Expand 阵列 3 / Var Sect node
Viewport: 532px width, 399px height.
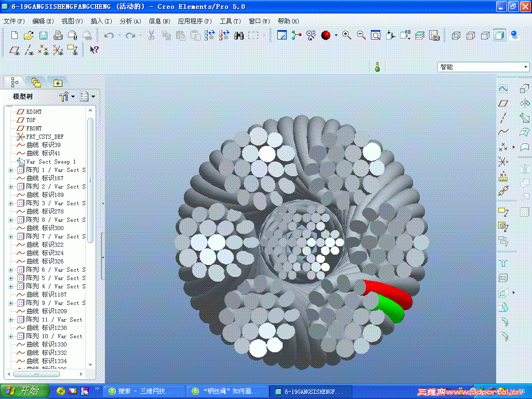10,203
